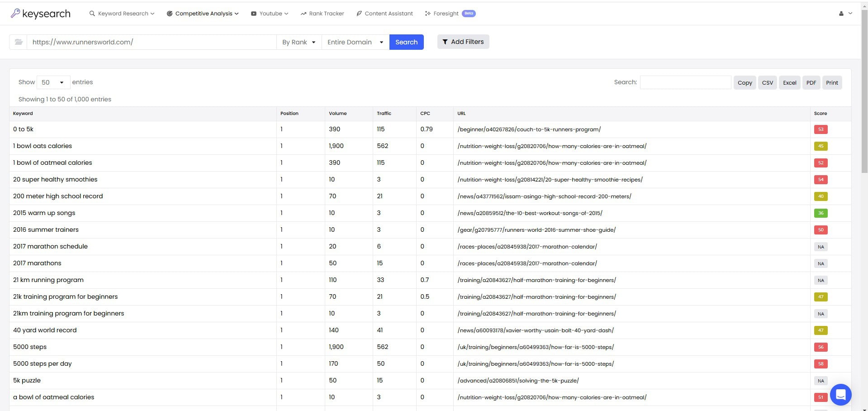Expand the Entire Domain selector
The width and height of the screenshot is (868, 411).
355,42
